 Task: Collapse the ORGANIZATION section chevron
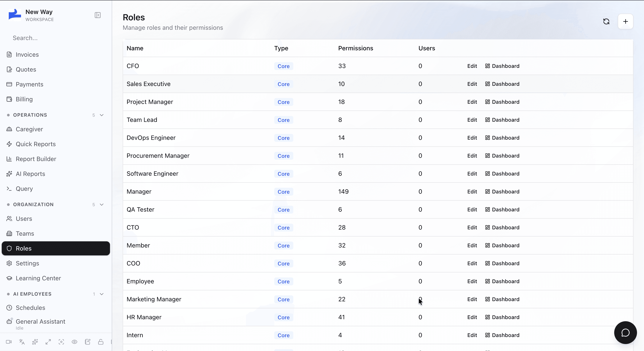click(x=101, y=205)
